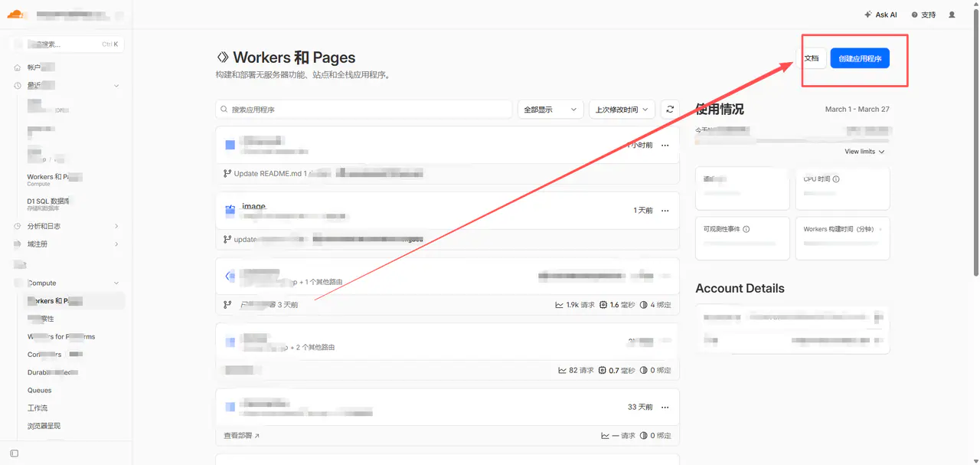The image size is (980, 465).
Task: Open the 支持 support menu
Action: click(923, 15)
